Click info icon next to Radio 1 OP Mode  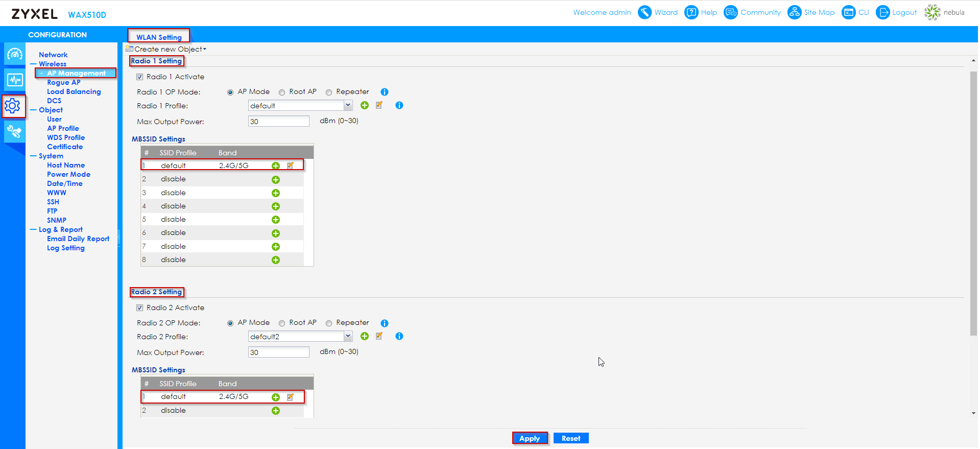point(385,92)
